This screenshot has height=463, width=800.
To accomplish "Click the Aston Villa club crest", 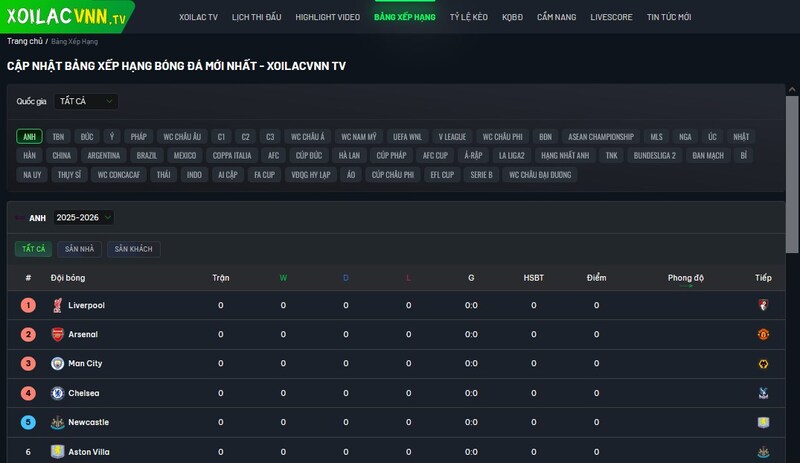I will 58,452.
